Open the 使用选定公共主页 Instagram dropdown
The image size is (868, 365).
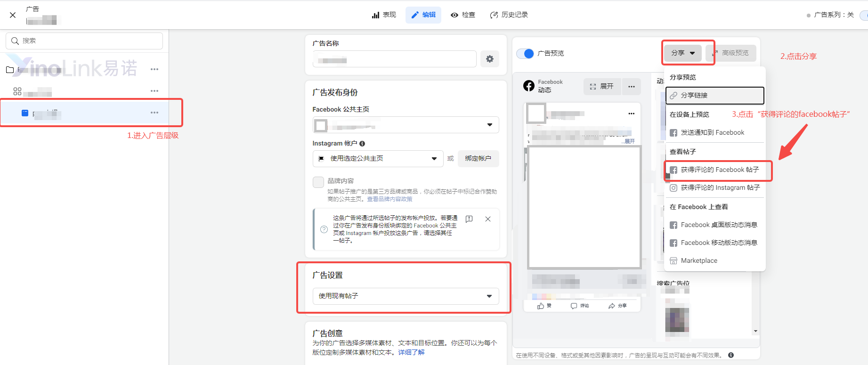click(x=378, y=159)
